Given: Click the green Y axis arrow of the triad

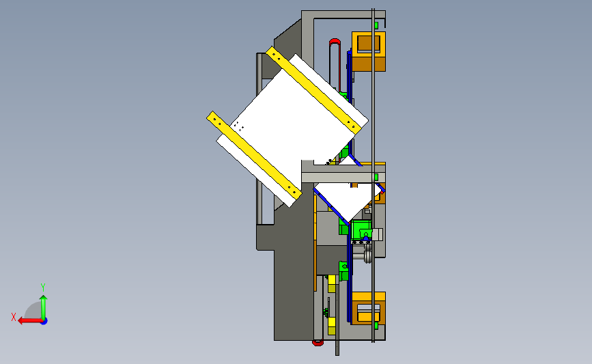Looking at the screenshot, I should 44,307.
